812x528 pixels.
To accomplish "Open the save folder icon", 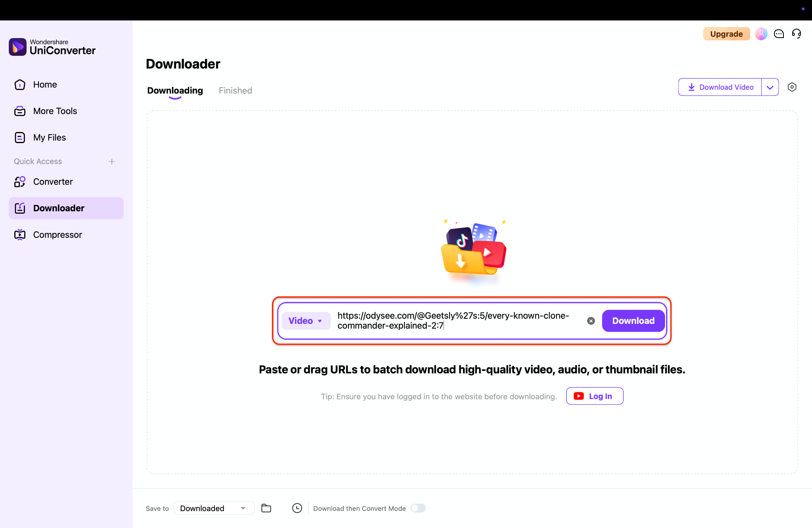I will point(266,508).
